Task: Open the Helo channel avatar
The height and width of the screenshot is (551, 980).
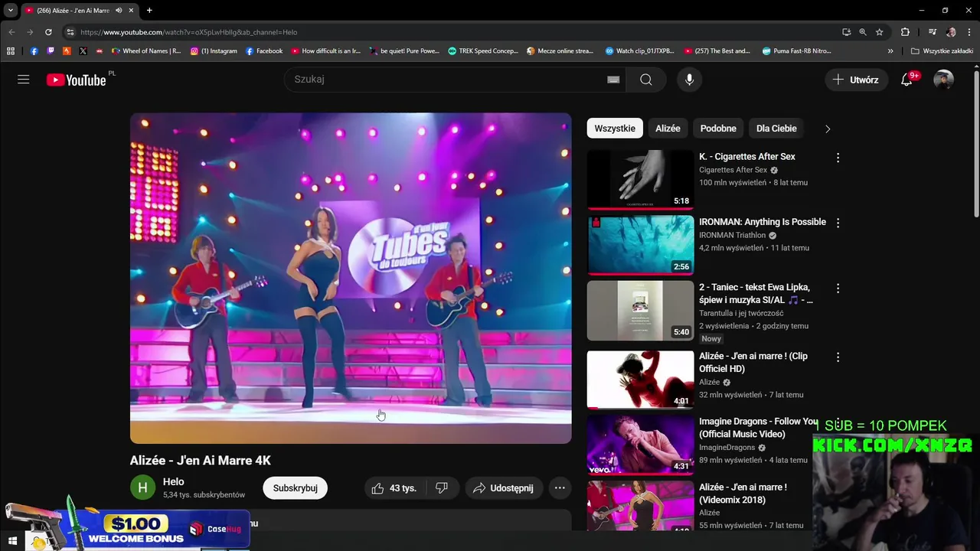Action: coord(142,487)
